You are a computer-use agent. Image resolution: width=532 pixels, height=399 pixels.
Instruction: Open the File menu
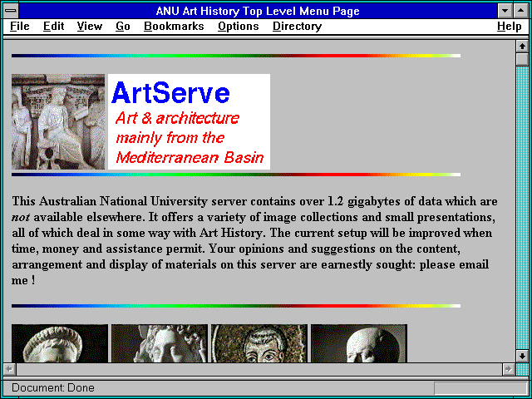point(20,27)
